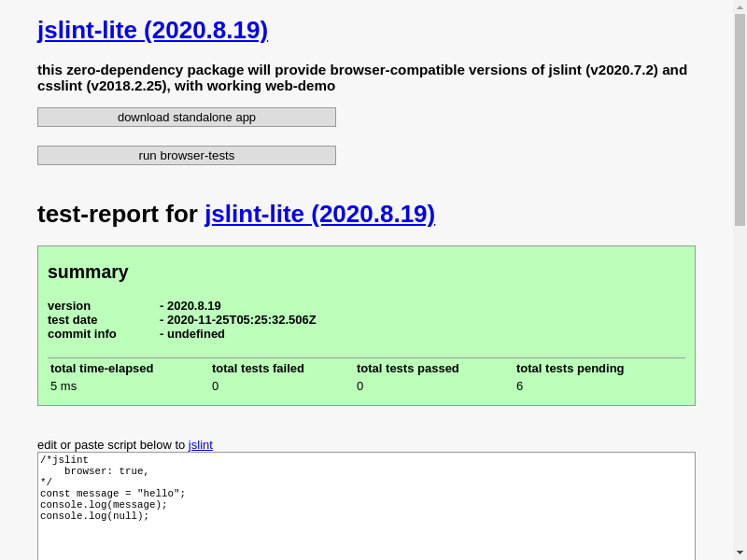Follow the jslint link above the script editor

200,445
